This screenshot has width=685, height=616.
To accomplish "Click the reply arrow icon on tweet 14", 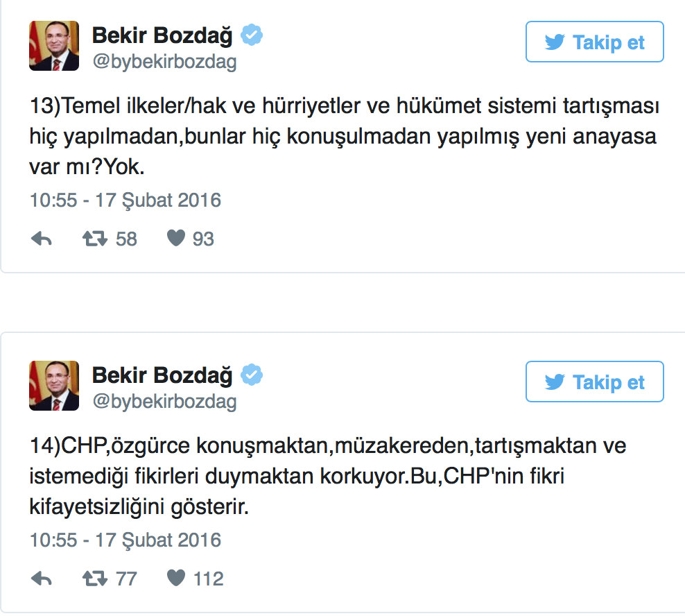I will point(42,577).
